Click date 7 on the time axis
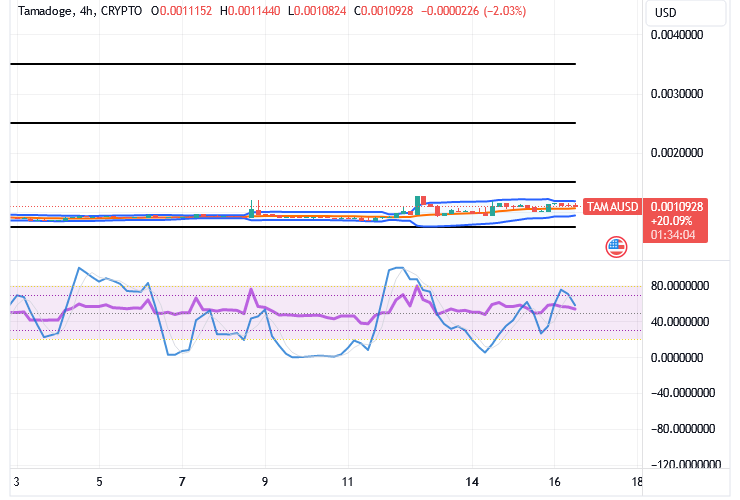 (x=182, y=482)
